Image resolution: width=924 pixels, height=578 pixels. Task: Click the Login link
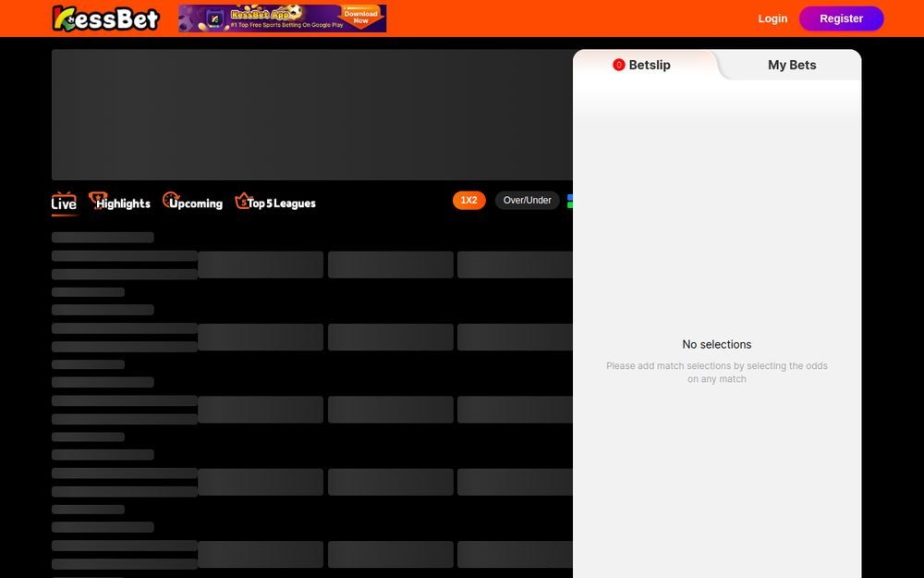click(772, 18)
